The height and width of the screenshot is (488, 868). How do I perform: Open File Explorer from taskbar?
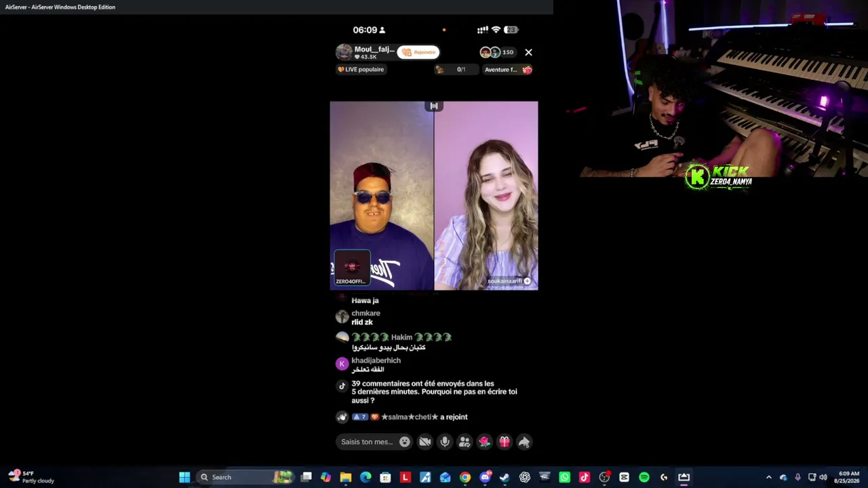(x=346, y=477)
